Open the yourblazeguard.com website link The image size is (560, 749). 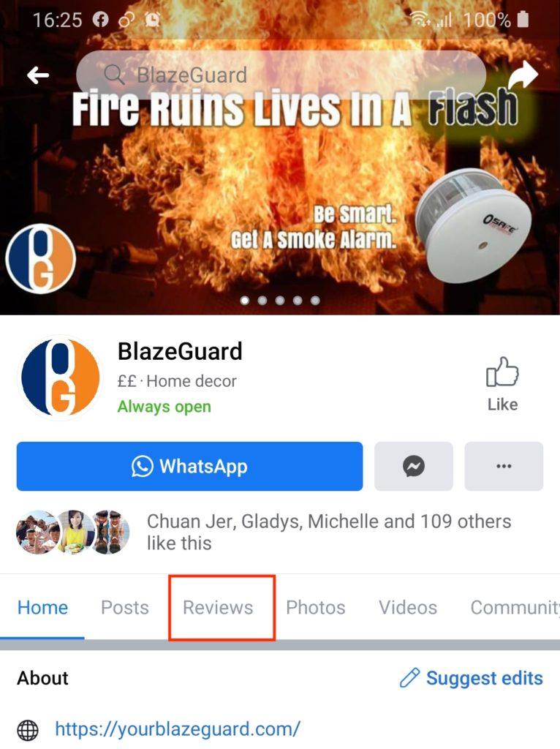tap(178, 729)
